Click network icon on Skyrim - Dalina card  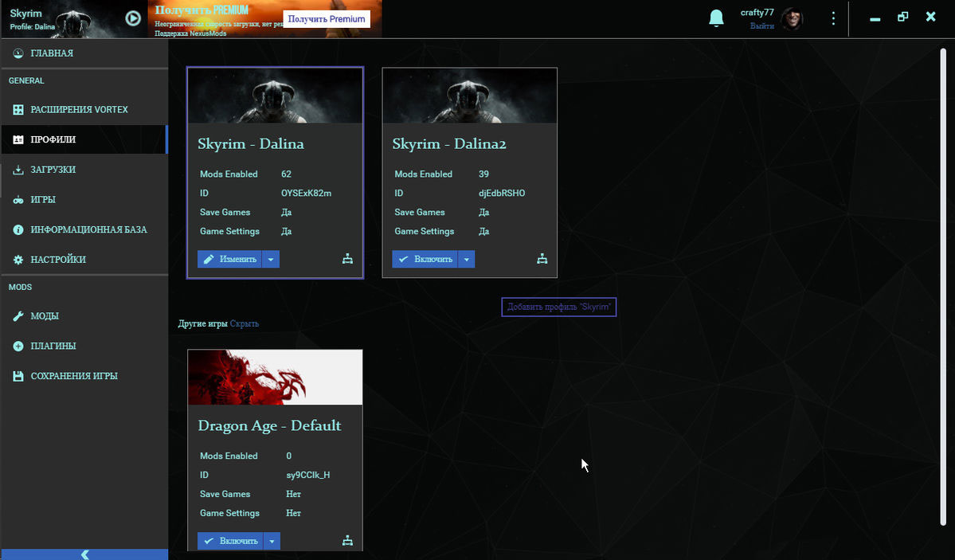(x=347, y=259)
